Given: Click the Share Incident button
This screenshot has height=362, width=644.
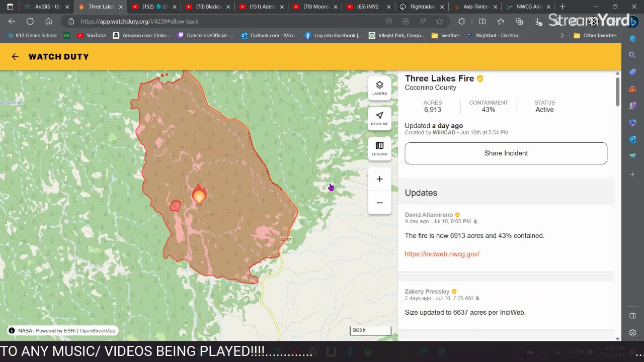Looking at the screenshot, I should pos(506,153).
